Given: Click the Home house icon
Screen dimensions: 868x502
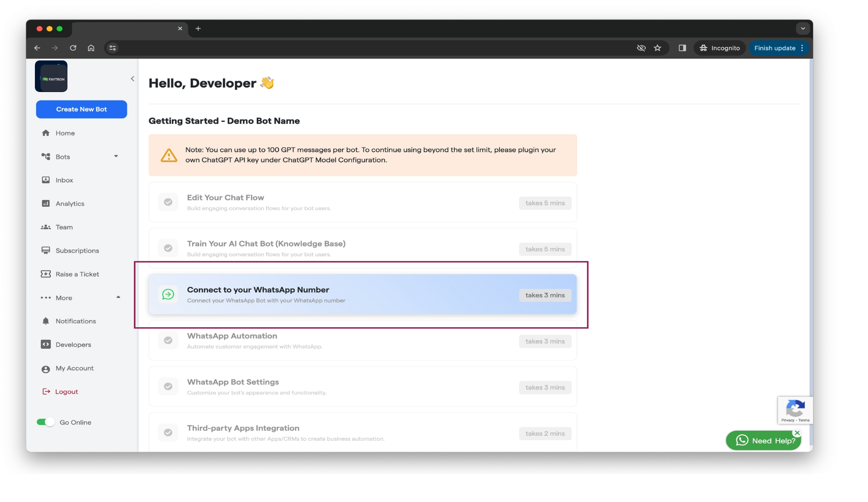Looking at the screenshot, I should [46, 133].
